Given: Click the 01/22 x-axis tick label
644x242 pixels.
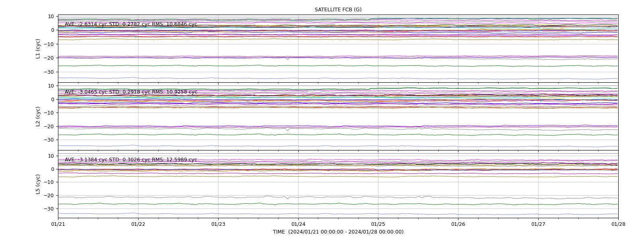Looking at the screenshot, I should (138, 224).
